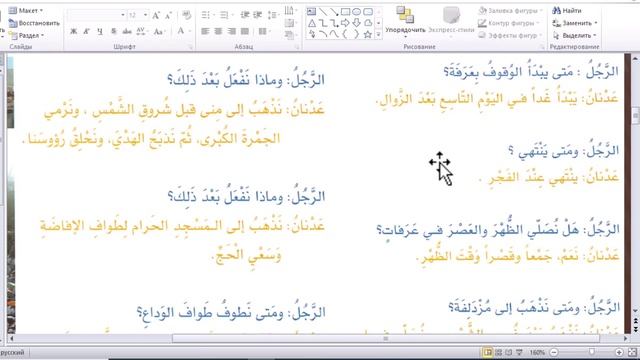Click the Восстановить reset button
640x360 pixels.
[34, 23]
